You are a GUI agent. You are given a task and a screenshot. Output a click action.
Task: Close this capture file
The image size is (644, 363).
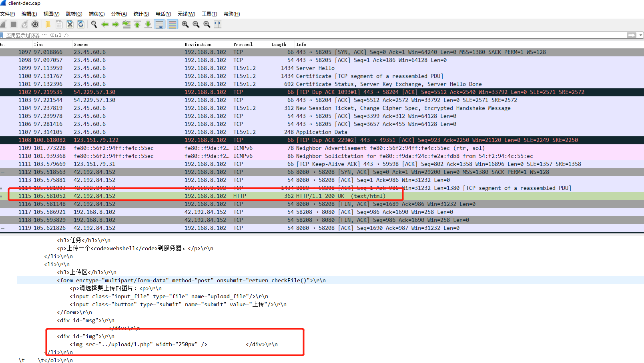(x=70, y=24)
